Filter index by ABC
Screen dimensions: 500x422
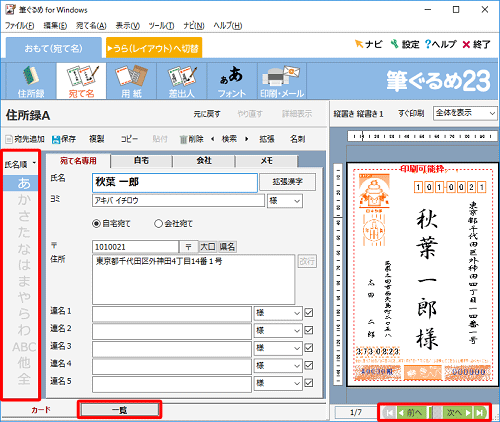tap(24, 347)
